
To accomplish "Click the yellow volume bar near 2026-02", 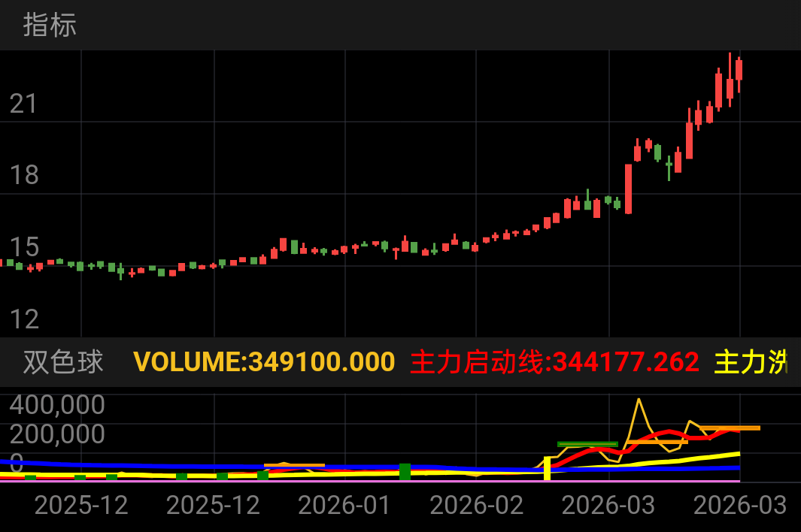I will click(x=547, y=467).
